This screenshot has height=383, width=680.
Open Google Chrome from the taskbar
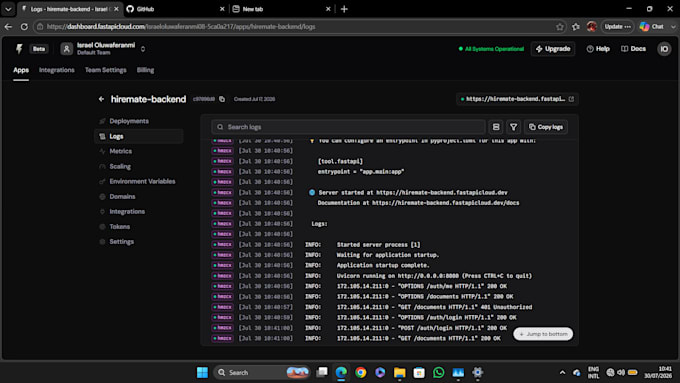tap(360, 372)
